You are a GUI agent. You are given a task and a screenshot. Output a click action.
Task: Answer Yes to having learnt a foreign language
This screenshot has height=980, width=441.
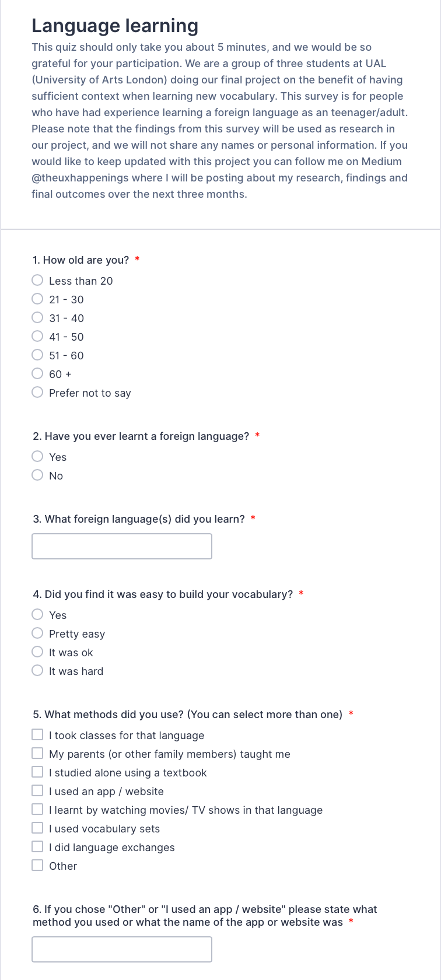37,457
